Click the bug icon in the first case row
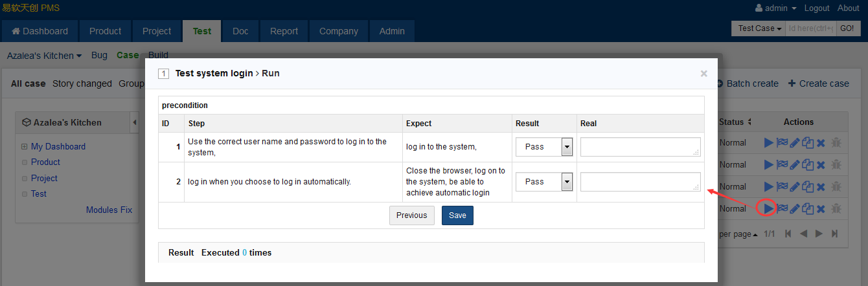The height and width of the screenshot is (286, 868). point(836,143)
